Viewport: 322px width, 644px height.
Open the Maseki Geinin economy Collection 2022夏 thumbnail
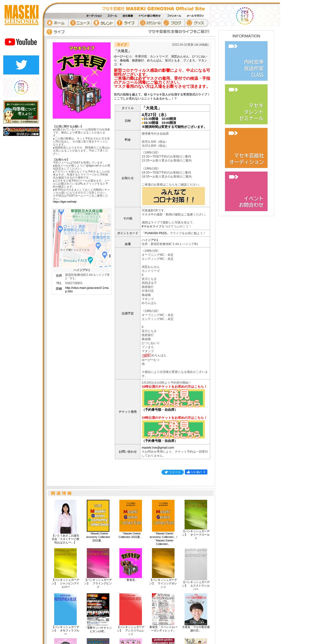click(x=98, y=516)
